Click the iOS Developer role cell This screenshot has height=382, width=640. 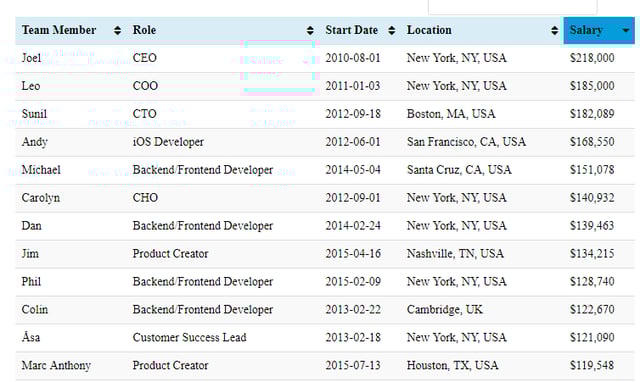168,142
